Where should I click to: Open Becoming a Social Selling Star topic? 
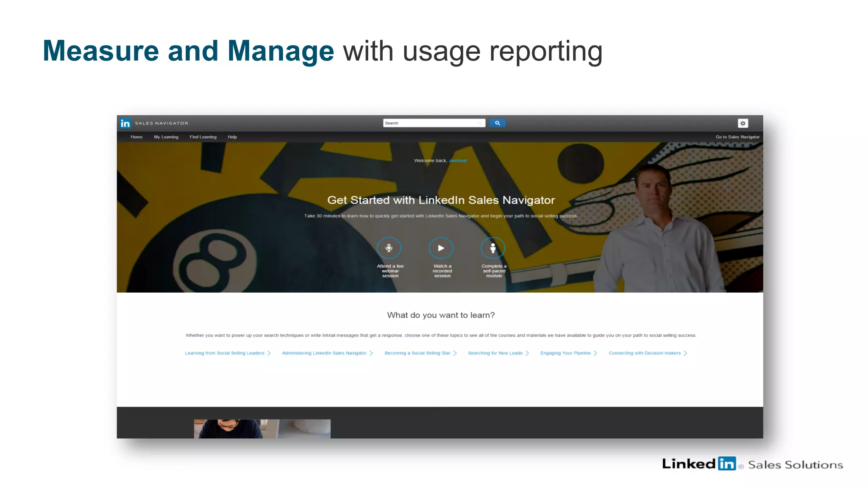(417, 353)
